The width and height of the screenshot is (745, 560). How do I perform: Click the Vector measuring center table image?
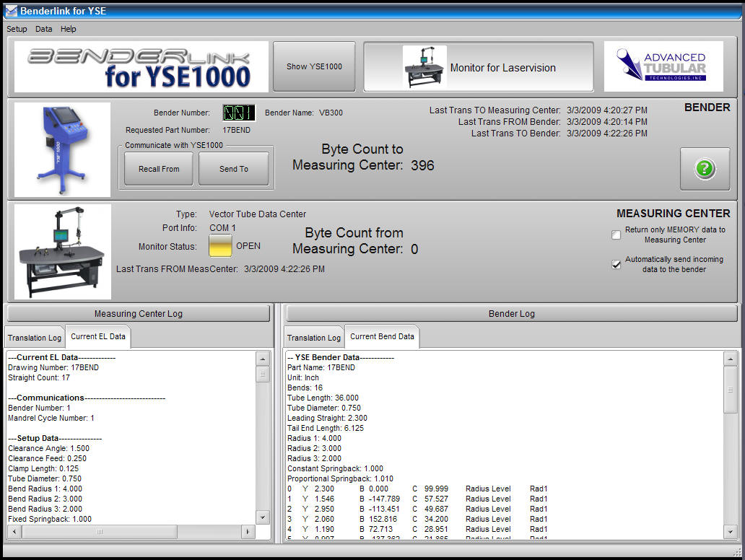pos(62,251)
